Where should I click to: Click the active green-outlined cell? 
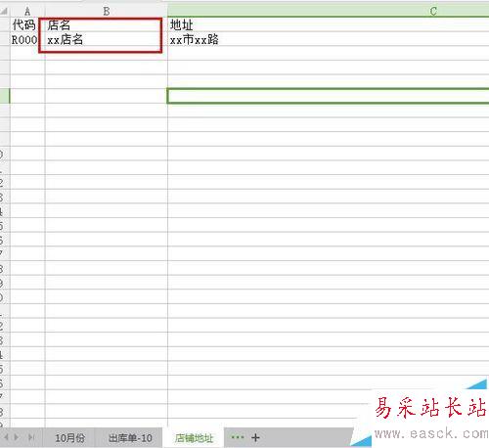pos(329,96)
